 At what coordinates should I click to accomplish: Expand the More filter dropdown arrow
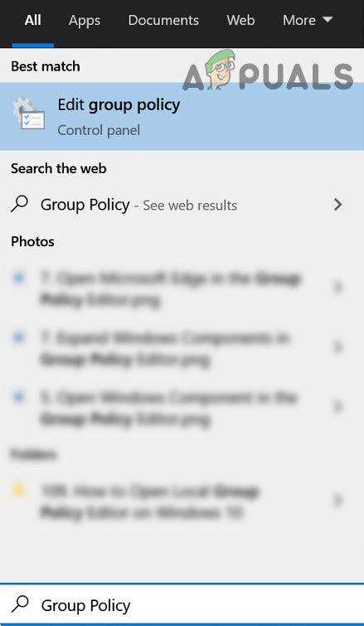pyautogui.click(x=328, y=20)
